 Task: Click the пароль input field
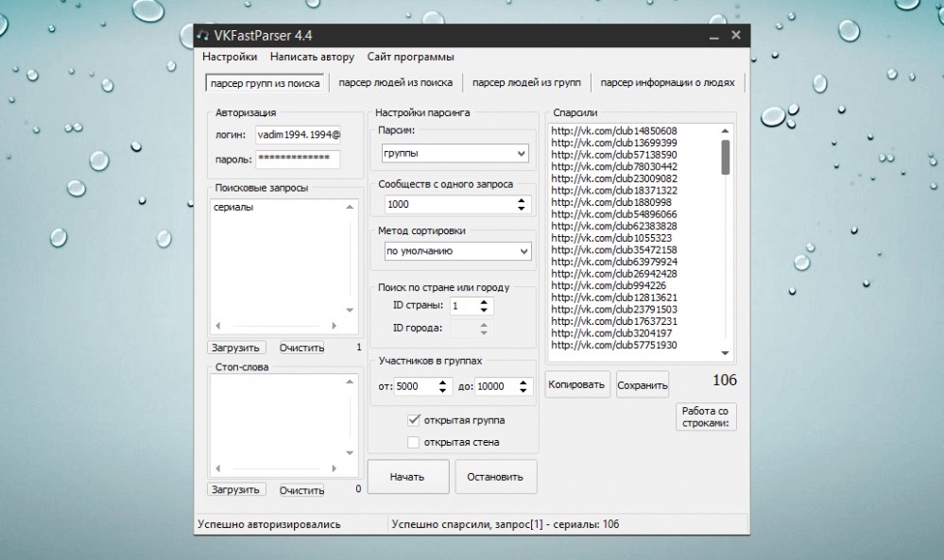click(x=298, y=160)
